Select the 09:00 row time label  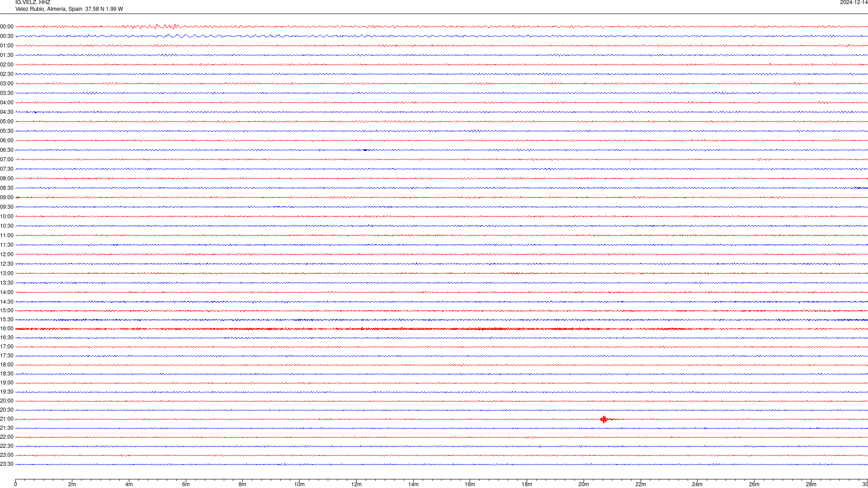7,197
